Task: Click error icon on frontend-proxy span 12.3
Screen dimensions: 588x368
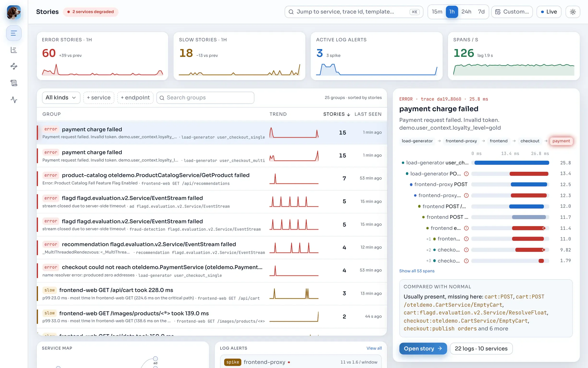Action: coord(466,196)
